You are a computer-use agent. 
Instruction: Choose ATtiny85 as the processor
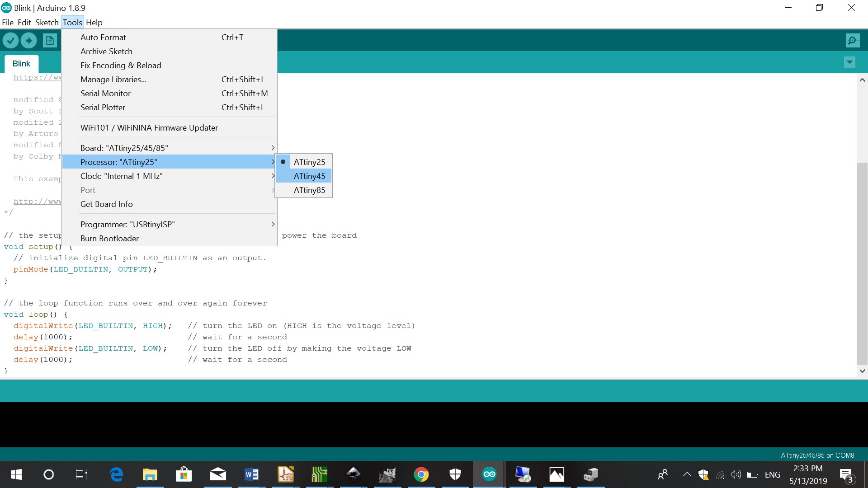(x=309, y=190)
